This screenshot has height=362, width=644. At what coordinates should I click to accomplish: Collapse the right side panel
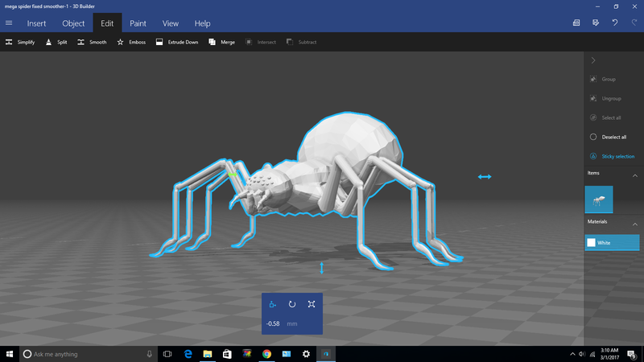(593, 60)
